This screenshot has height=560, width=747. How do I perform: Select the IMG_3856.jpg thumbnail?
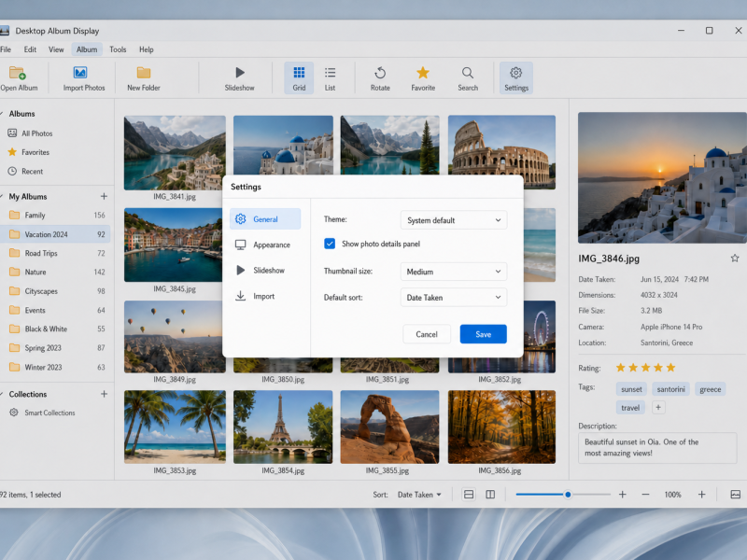pyautogui.click(x=501, y=427)
